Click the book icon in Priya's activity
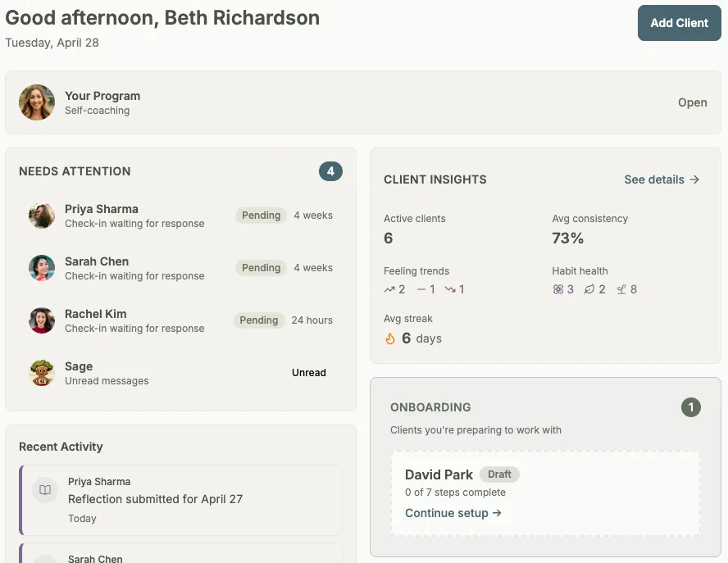 45,490
